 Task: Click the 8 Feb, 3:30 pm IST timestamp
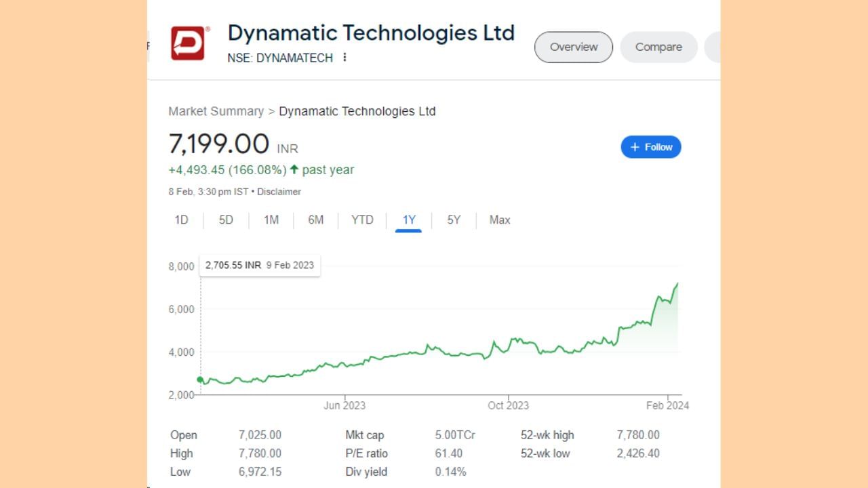point(208,192)
